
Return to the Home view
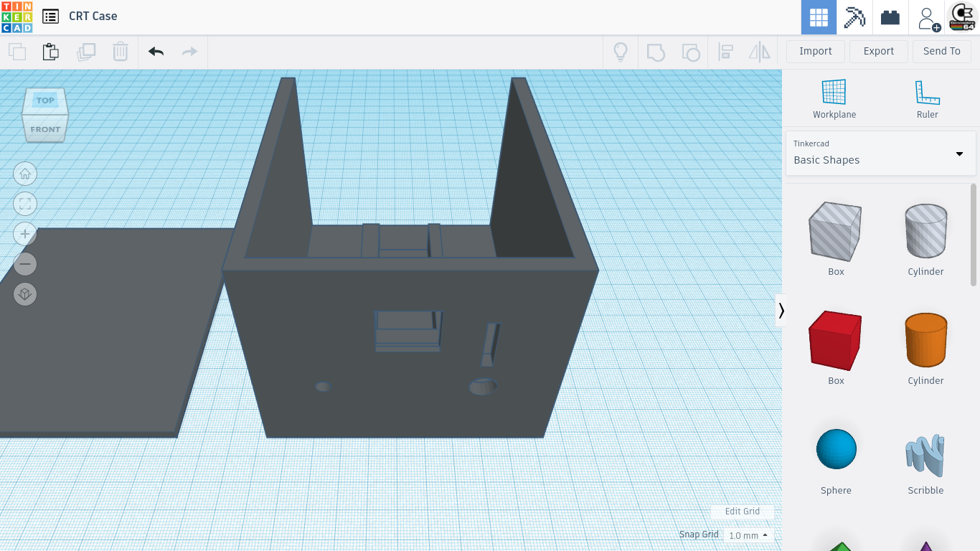25,174
